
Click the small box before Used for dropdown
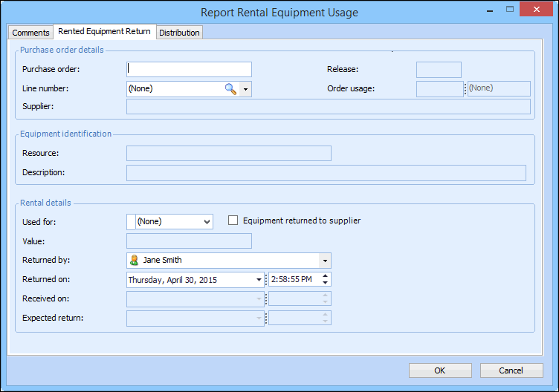131,221
